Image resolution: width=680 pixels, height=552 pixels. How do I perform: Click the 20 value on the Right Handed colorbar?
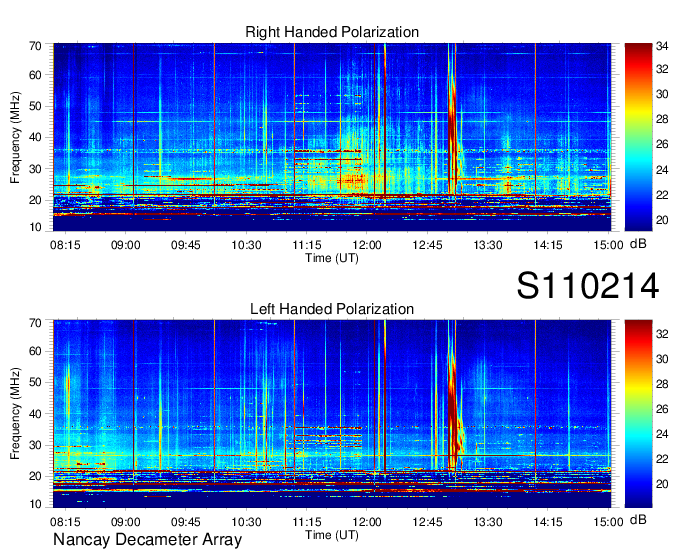click(x=662, y=220)
